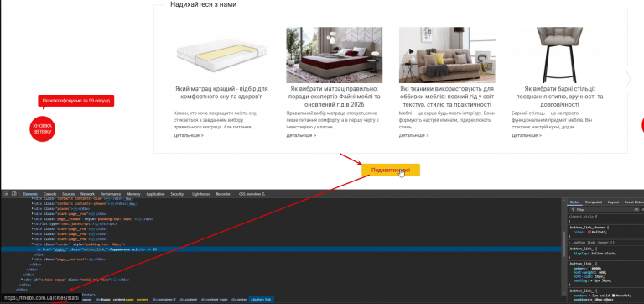The image size is (644, 304).
Task: Open Детальніше link under mattress choice article
Action: pos(189,135)
